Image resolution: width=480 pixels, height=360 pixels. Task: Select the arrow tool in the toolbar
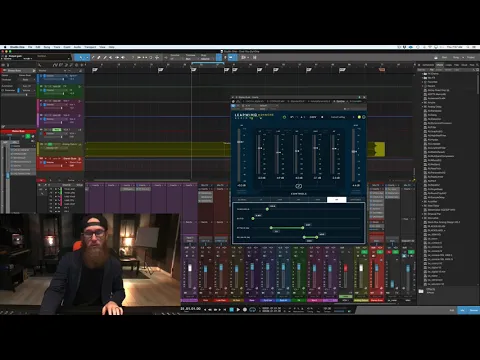point(80,57)
